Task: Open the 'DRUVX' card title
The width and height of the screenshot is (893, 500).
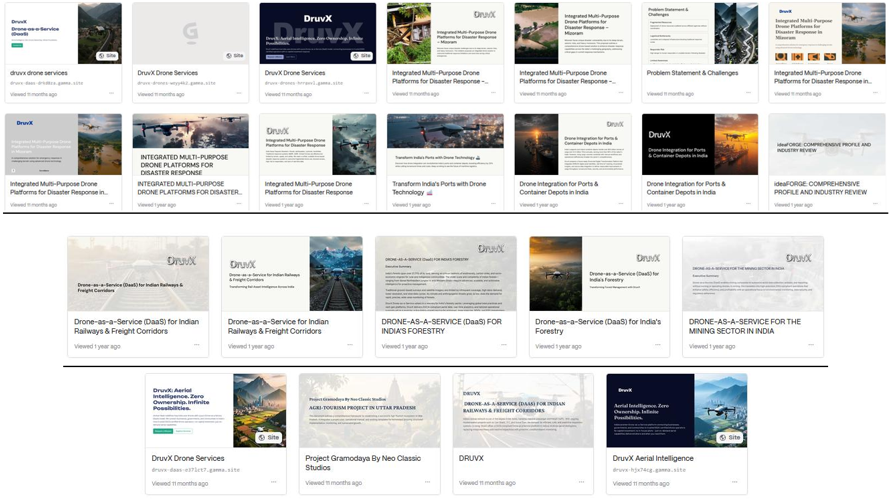Action: [x=471, y=458]
